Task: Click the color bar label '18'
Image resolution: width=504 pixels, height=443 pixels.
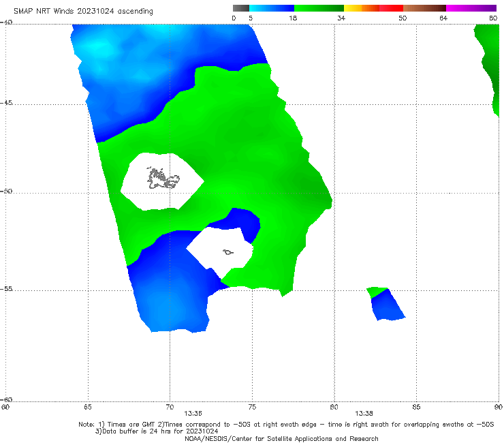Action: 293,18
